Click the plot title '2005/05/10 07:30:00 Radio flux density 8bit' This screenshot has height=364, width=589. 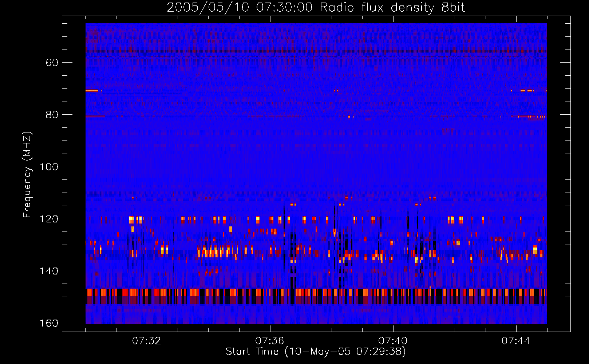point(316,8)
